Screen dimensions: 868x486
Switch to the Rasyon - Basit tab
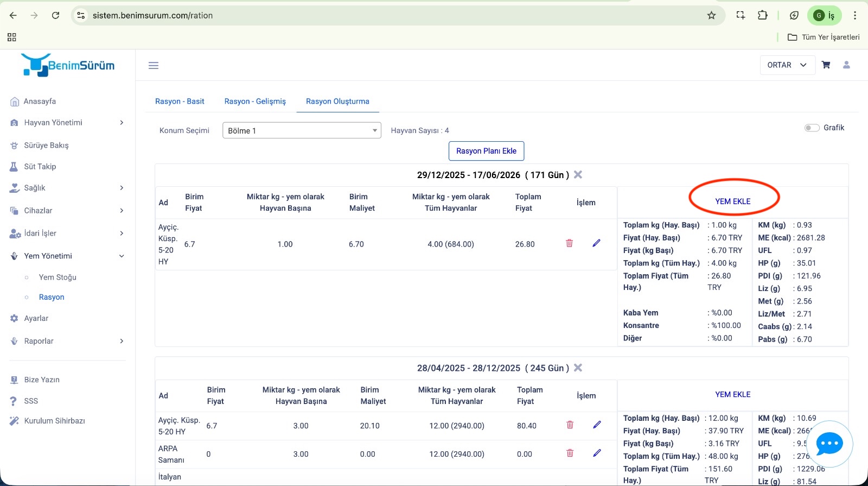(x=180, y=102)
